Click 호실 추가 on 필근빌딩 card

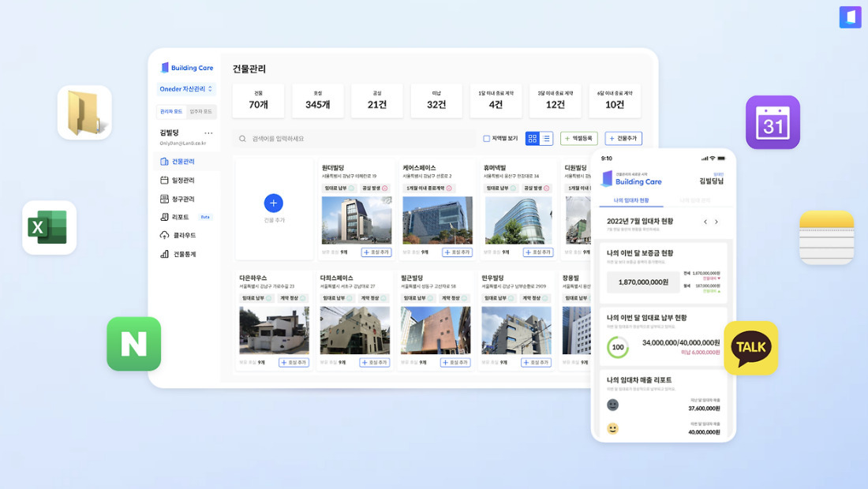455,362
